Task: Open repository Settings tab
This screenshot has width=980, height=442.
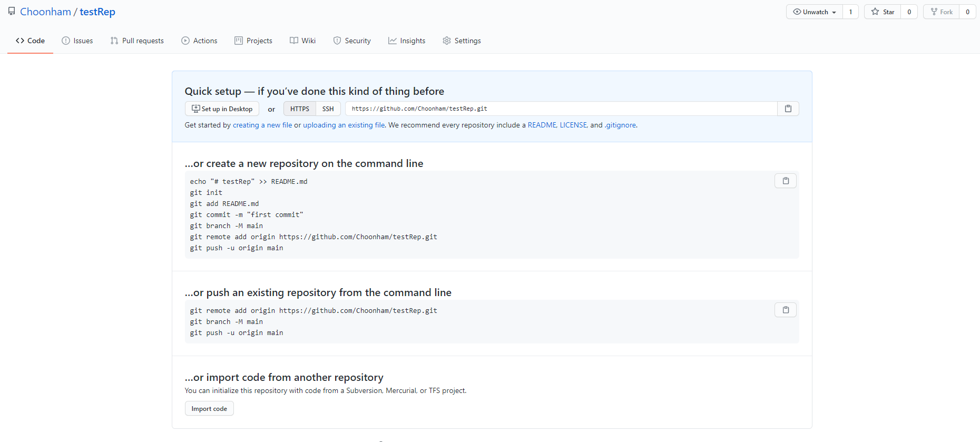Action: point(462,41)
